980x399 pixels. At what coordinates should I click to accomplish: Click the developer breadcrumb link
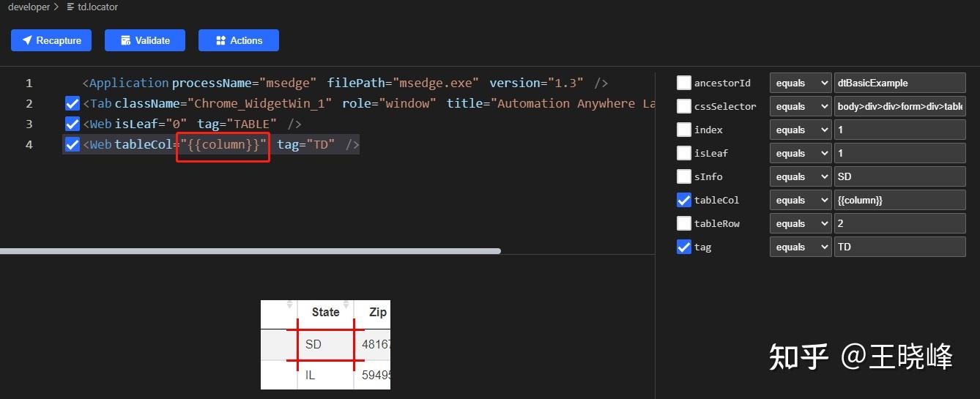pyautogui.click(x=29, y=7)
